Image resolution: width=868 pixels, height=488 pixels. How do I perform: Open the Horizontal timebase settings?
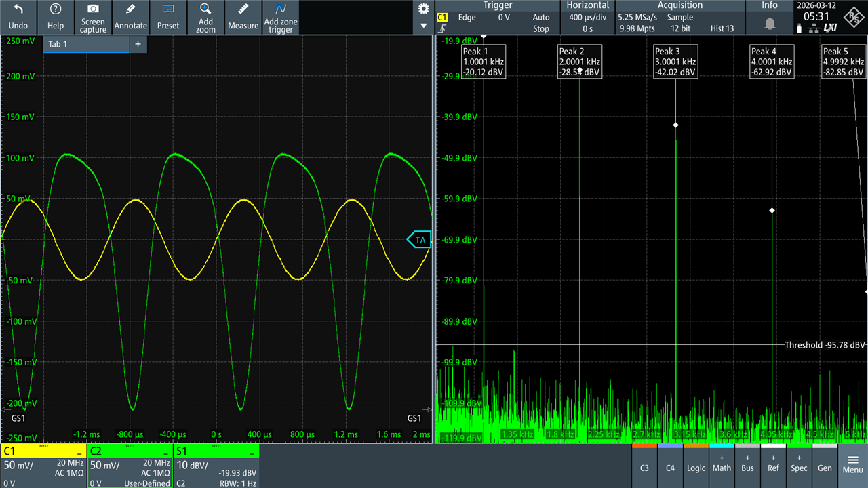(588, 18)
